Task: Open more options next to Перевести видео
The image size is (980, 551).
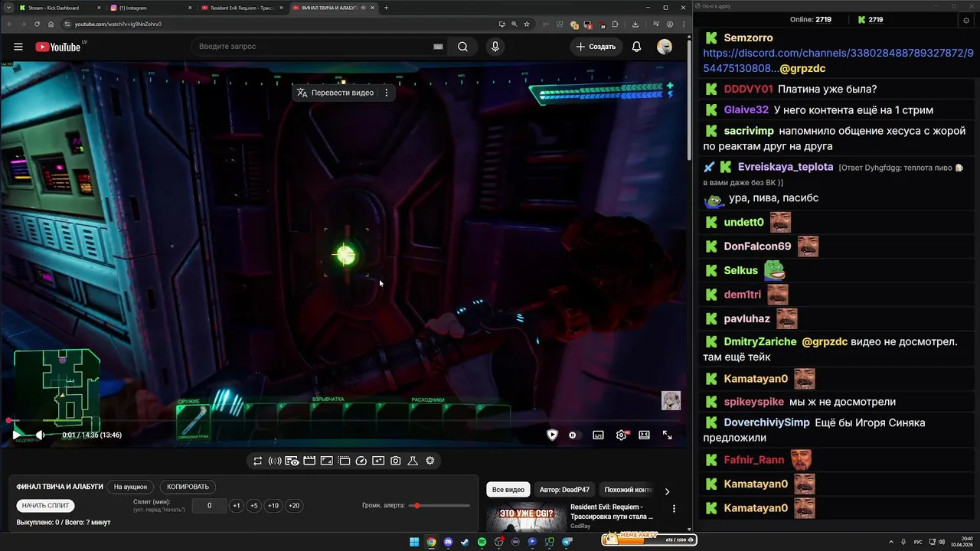Action: [x=386, y=93]
